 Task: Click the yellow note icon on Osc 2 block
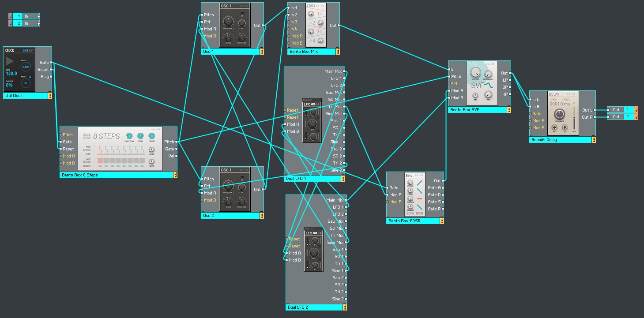pyautogui.click(x=262, y=215)
